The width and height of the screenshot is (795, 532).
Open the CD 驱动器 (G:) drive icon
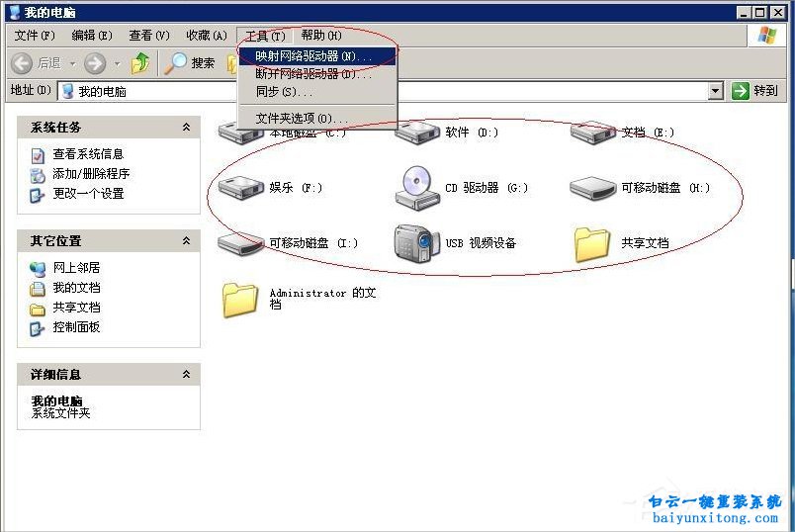[417, 187]
